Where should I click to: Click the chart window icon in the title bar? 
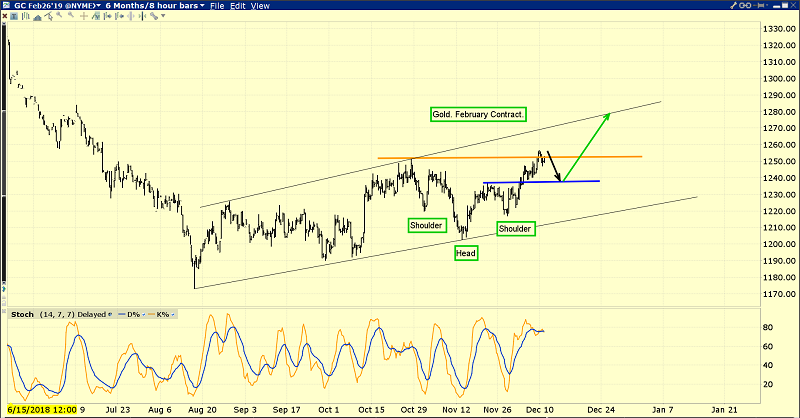[x=6, y=5]
